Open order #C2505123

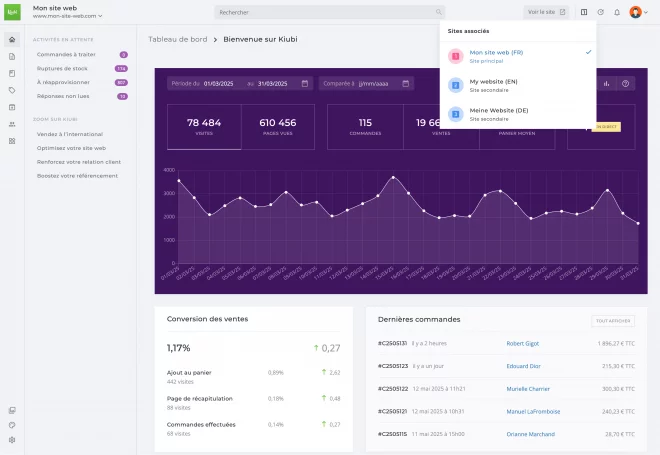coord(393,366)
